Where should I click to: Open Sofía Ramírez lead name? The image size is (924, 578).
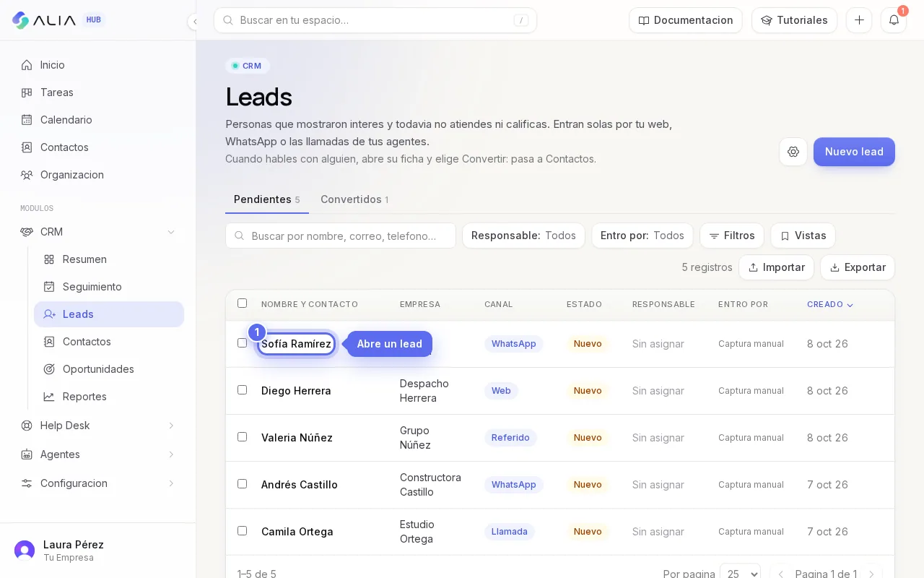[296, 344]
